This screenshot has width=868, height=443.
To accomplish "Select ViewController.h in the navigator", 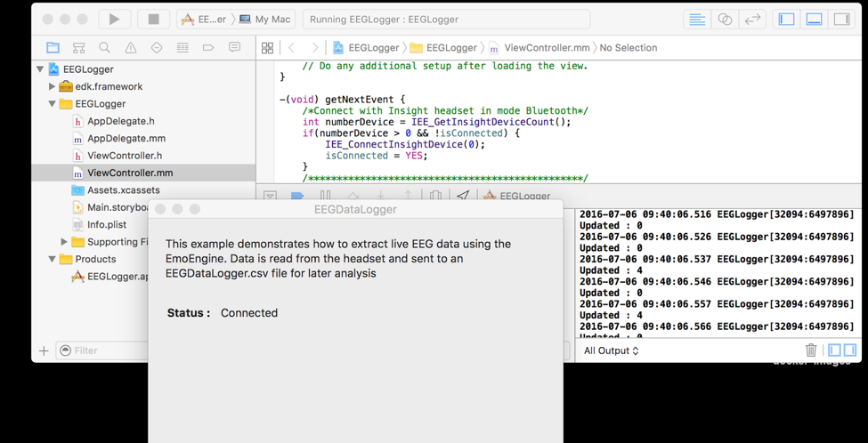I will [143, 156].
